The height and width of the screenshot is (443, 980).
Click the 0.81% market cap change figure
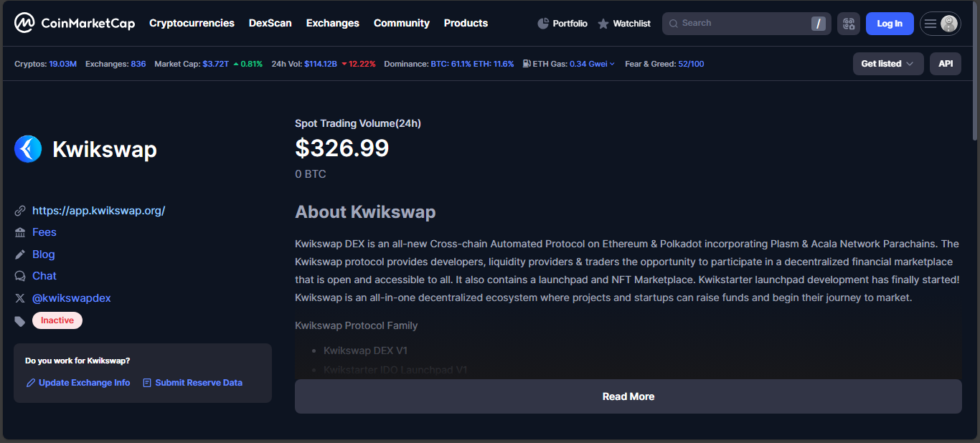point(252,64)
